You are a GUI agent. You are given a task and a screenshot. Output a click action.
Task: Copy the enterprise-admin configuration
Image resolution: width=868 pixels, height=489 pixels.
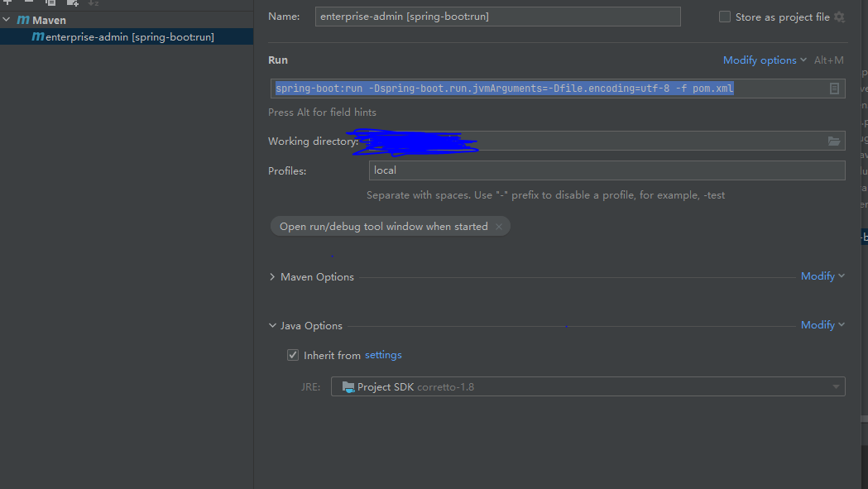point(50,3)
